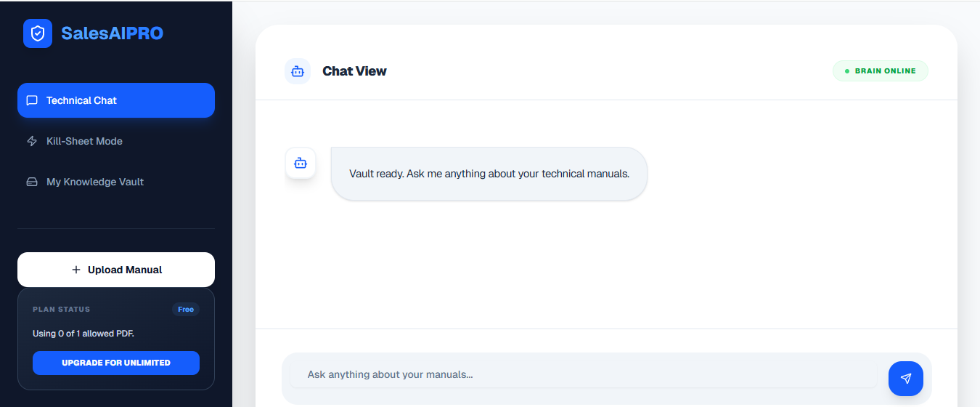Click the Brain Online status badge
Screen dimensions: 980x407
880,71
